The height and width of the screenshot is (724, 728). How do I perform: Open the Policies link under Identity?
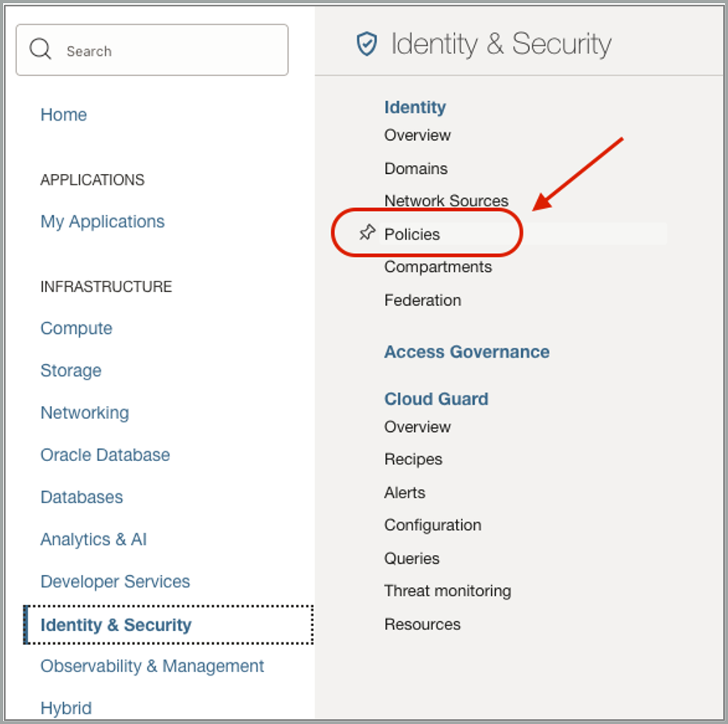coord(412,235)
